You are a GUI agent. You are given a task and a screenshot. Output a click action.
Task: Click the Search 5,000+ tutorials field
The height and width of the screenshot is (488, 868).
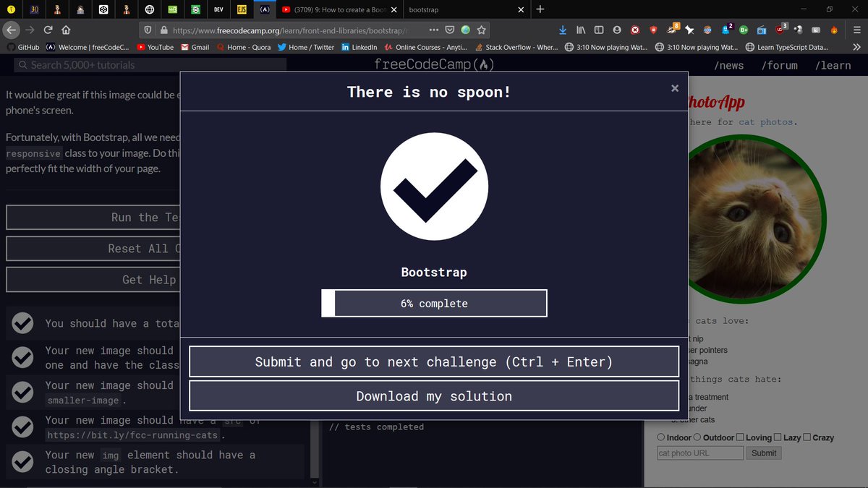pyautogui.click(x=150, y=65)
